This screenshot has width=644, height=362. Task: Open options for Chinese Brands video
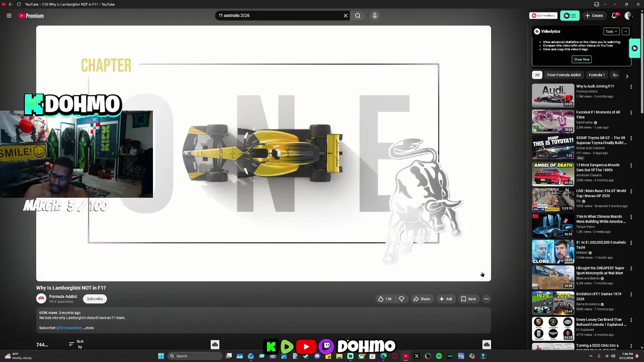click(x=631, y=217)
